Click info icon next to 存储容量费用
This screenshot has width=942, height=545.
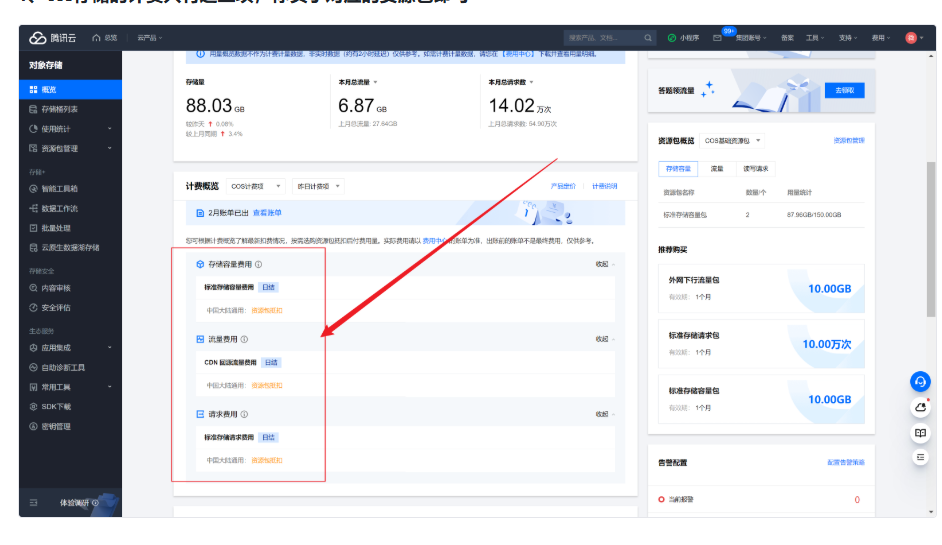pyautogui.click(x=258, y=264)
